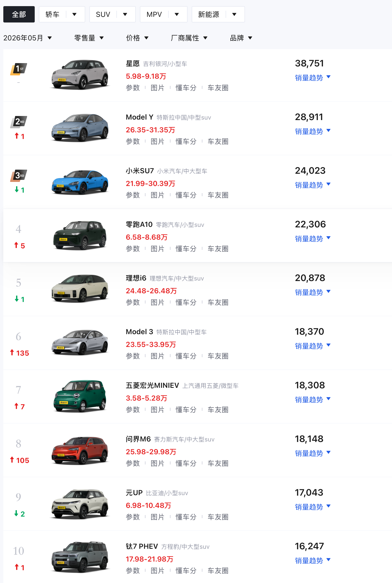Image resolution: width=392 pixels, height=583 pixels.
Task: Expand the 新能源 dropdown arrow
Action: (x=234, y=14)
